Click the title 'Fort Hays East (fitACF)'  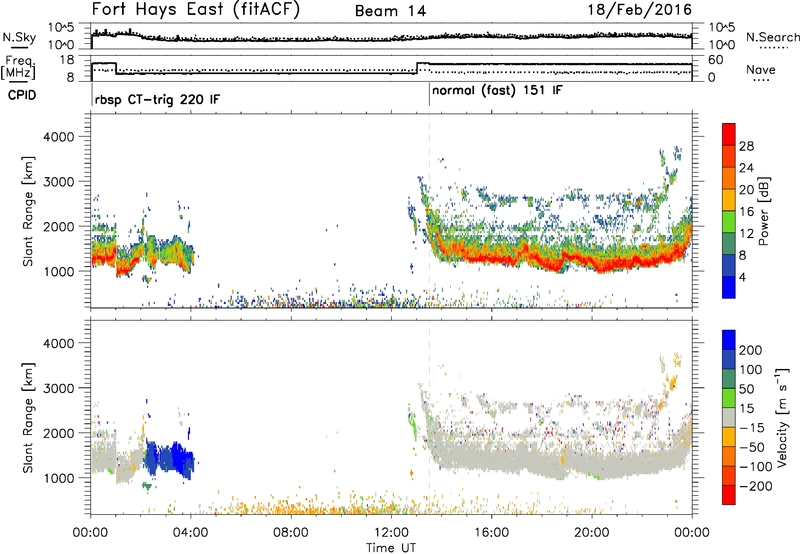196,9
